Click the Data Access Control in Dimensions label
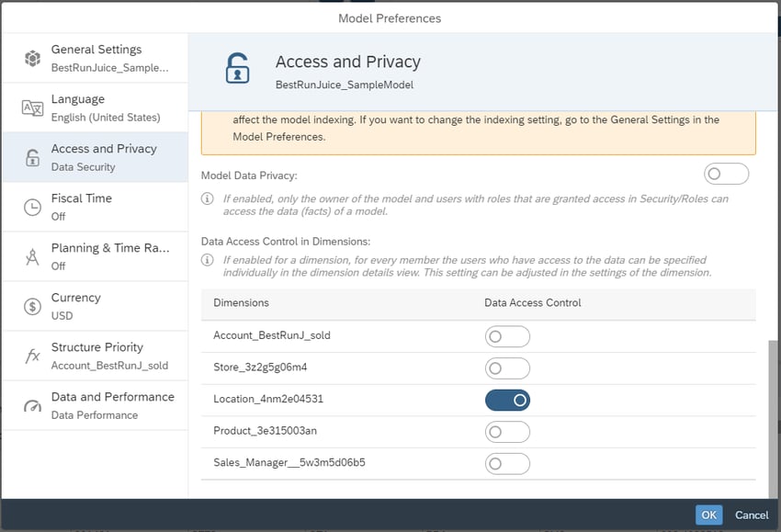 286,242
